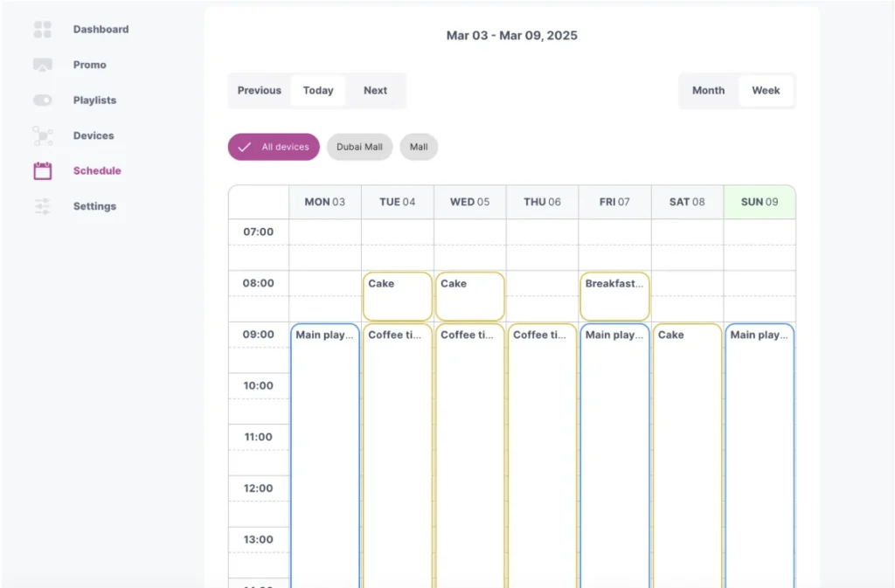Click the checkmark on All devices chip
This screenshot has width=895, height=588.
(245, 147)
